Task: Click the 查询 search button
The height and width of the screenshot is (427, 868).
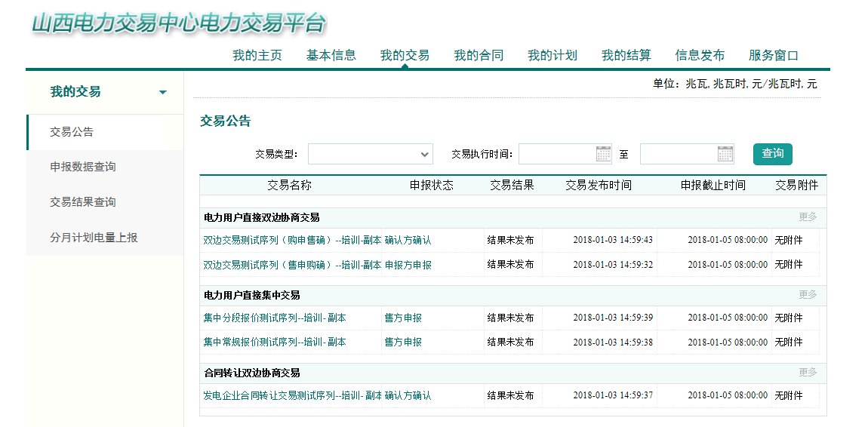Action: 772,153
